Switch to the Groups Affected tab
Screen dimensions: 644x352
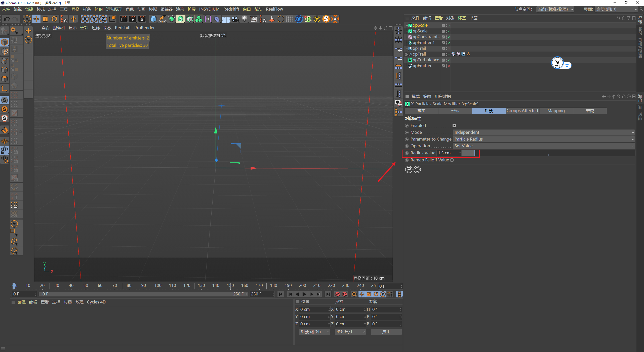tap(522, 111)
